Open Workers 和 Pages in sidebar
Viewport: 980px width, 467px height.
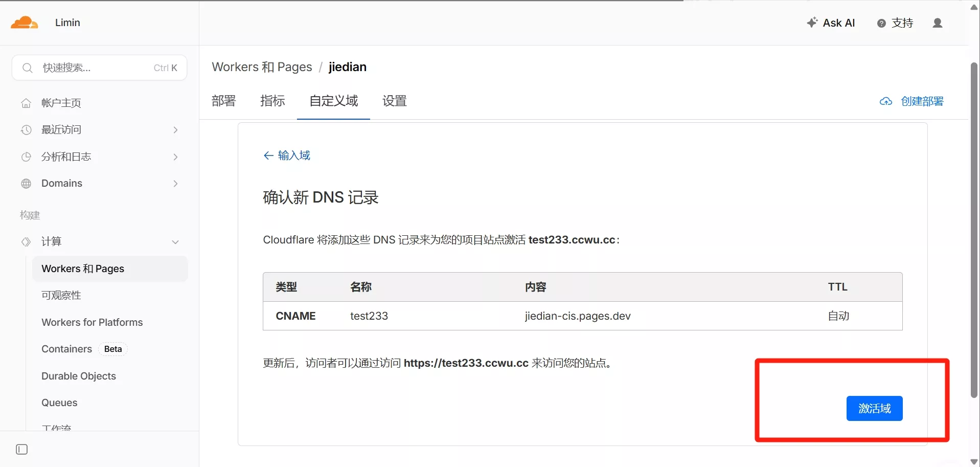(x=110, y=269)
